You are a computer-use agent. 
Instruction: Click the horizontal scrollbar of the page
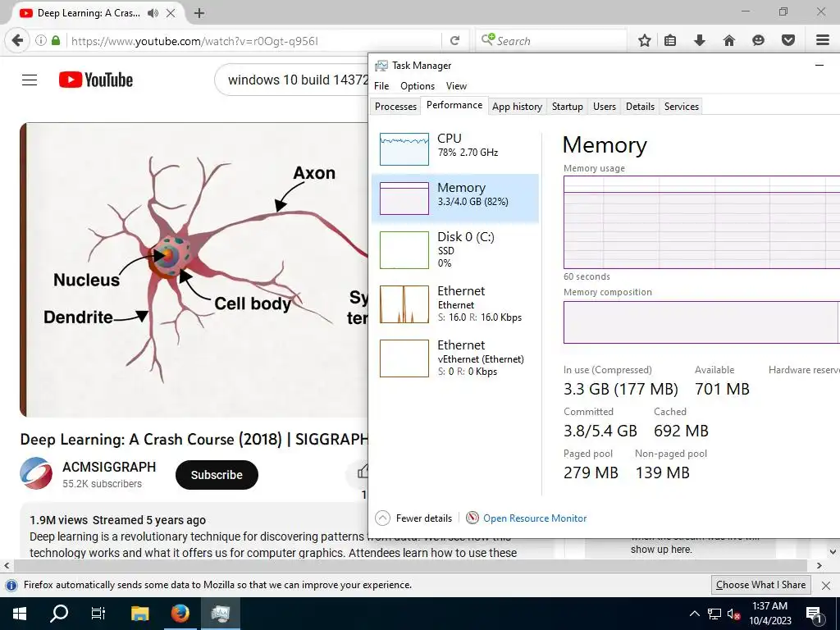(x=410, y=565)
